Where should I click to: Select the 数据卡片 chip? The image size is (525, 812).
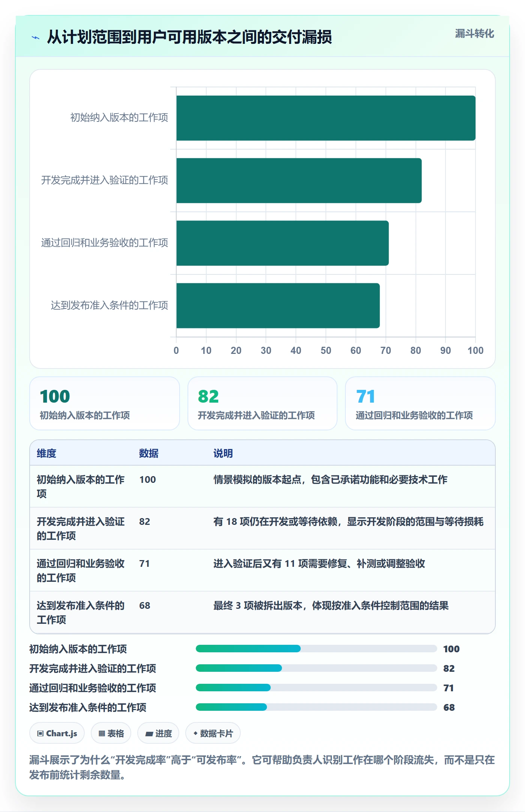(213, 733)
